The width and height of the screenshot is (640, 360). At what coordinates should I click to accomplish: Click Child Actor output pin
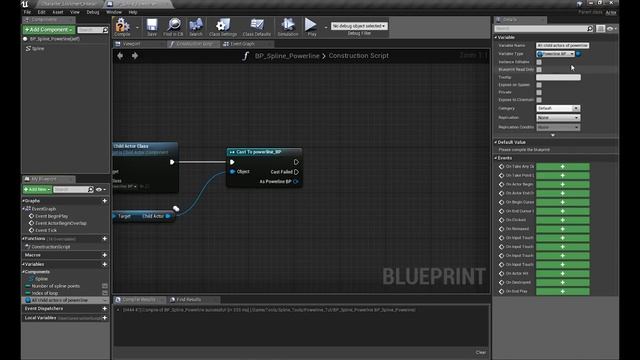pyautogui.click(x=168, y=216)
